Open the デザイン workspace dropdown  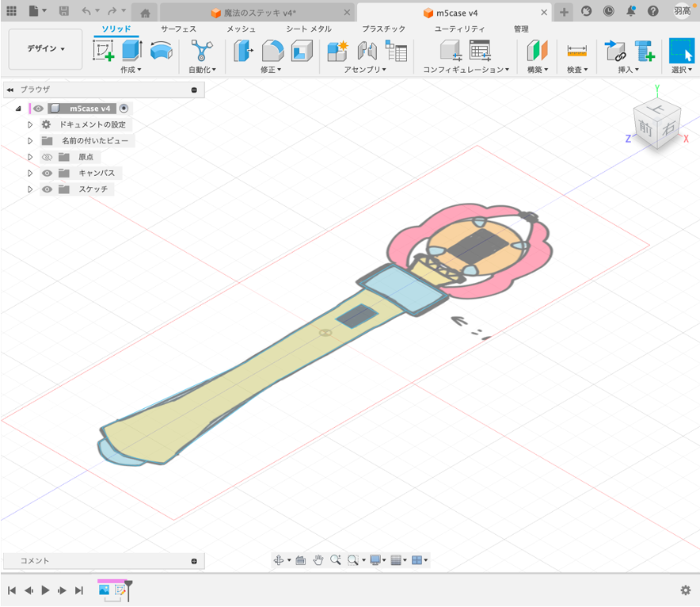click(x=45, y=49)
